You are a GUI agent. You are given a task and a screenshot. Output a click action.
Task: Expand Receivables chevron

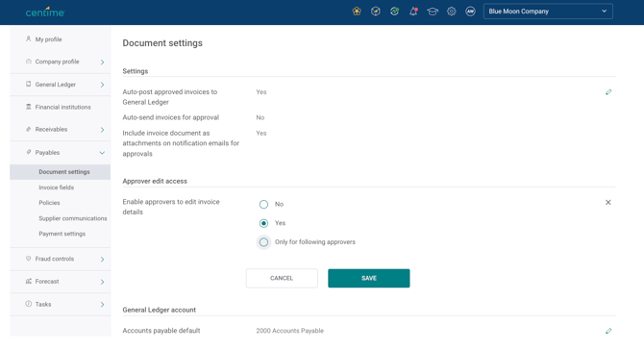click(x=102, y=130)
